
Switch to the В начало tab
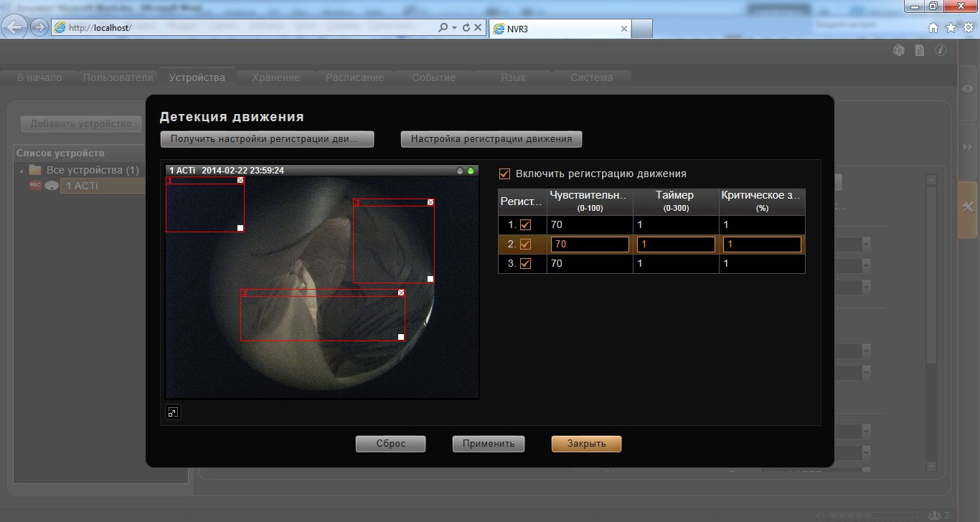tap(39, 77)
